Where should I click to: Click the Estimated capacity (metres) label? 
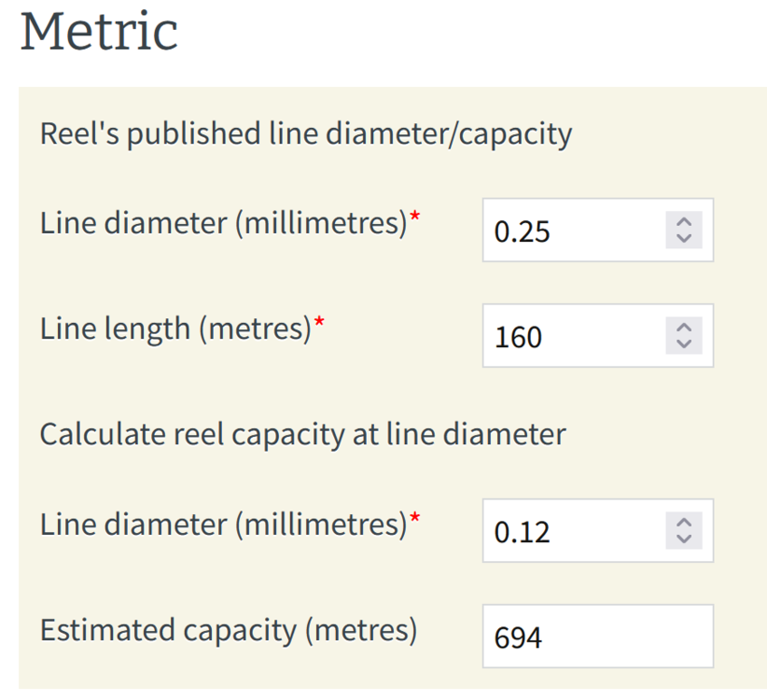(x=229, y=630)
